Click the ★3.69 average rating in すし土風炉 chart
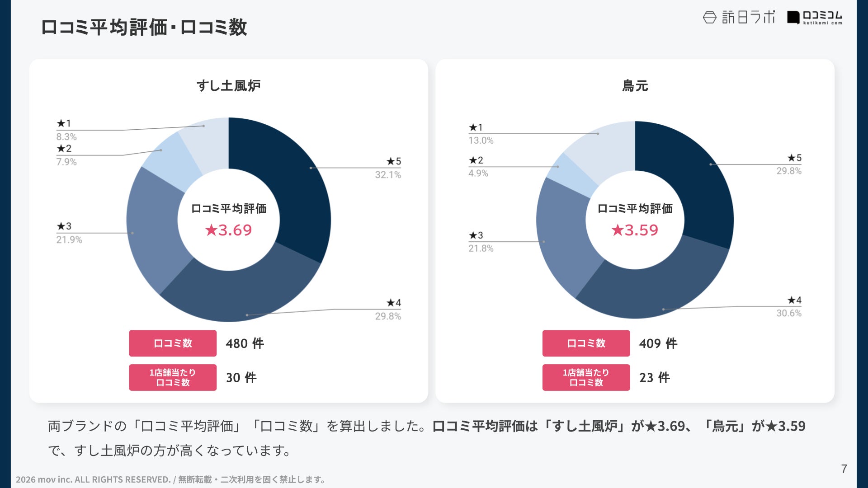Viewport: 868px width, 488px height. [228, 230]
